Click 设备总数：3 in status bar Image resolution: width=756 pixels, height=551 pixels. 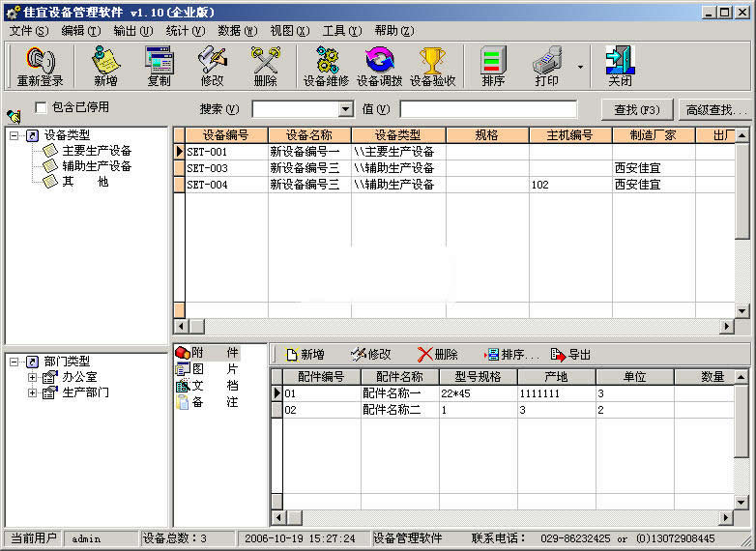(187, 538)
